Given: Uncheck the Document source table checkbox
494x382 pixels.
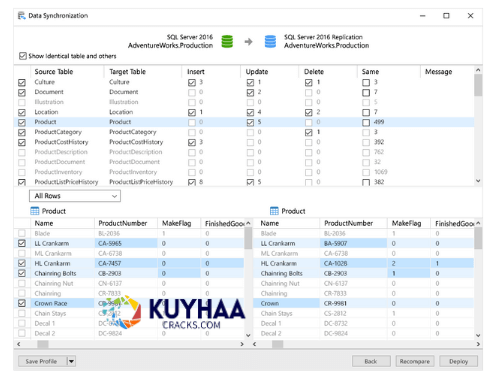Looking at the screenshot, I should click(22, 92).
